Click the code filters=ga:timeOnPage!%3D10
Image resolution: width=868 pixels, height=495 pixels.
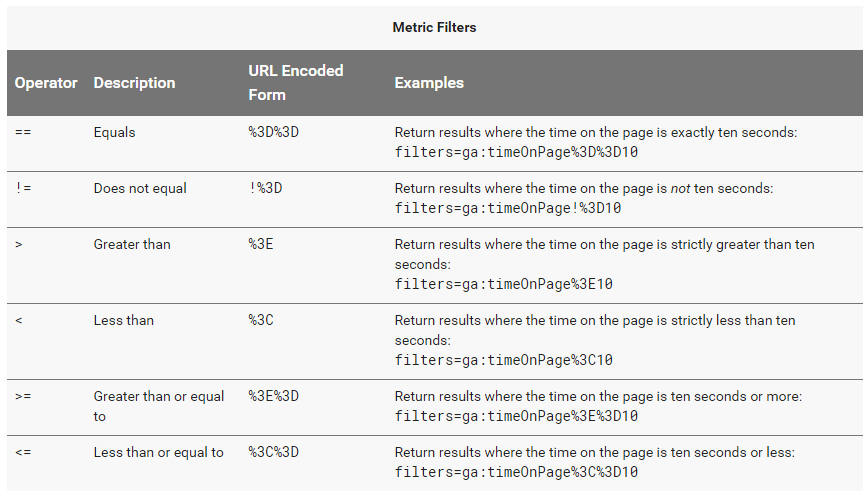pos(508,208)
